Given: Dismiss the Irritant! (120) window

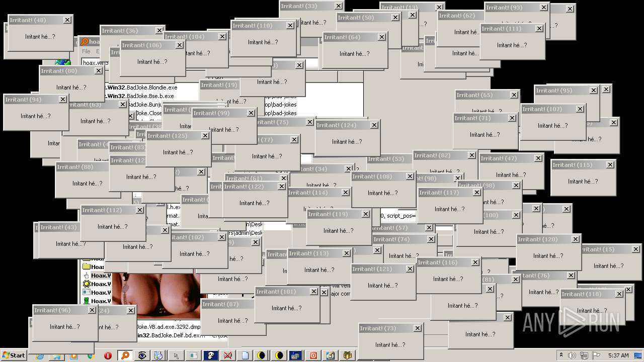Looking at the screenshot, I should click(x=575, y=239).
